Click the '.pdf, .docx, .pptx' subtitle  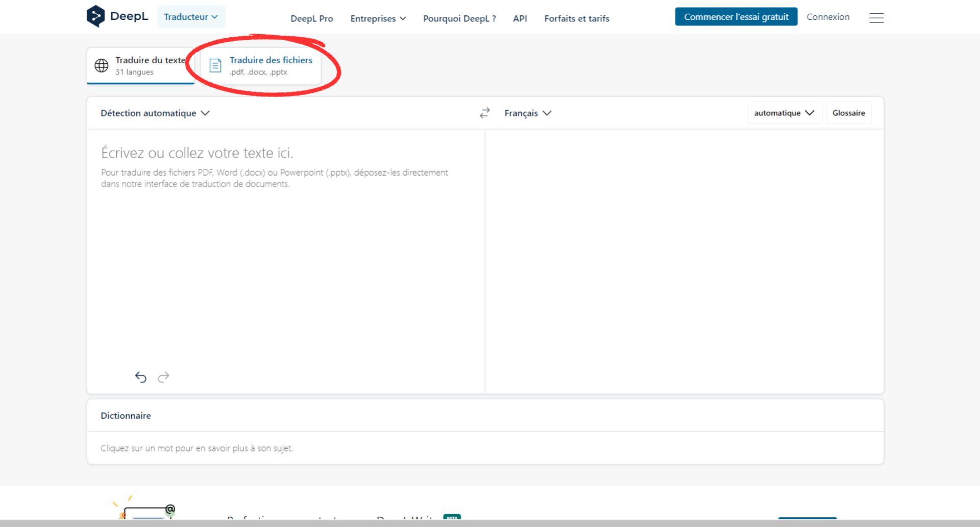[258, 72]
